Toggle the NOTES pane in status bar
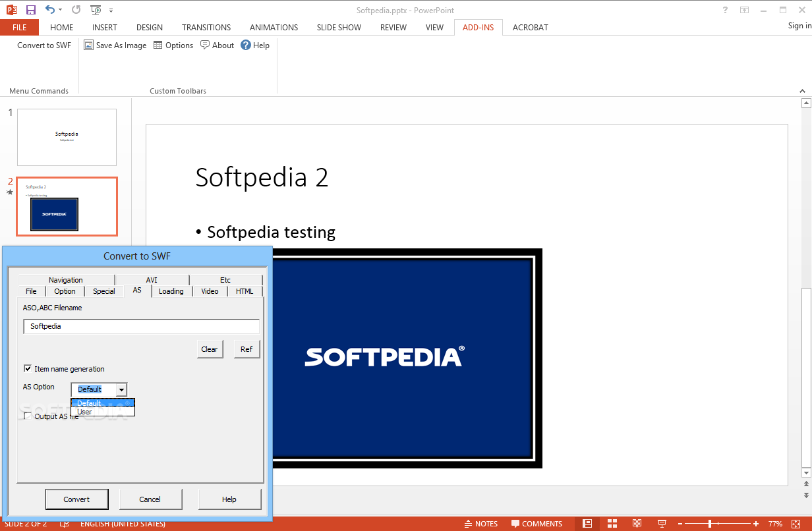812x531 pixels. (x=480, y=524)
